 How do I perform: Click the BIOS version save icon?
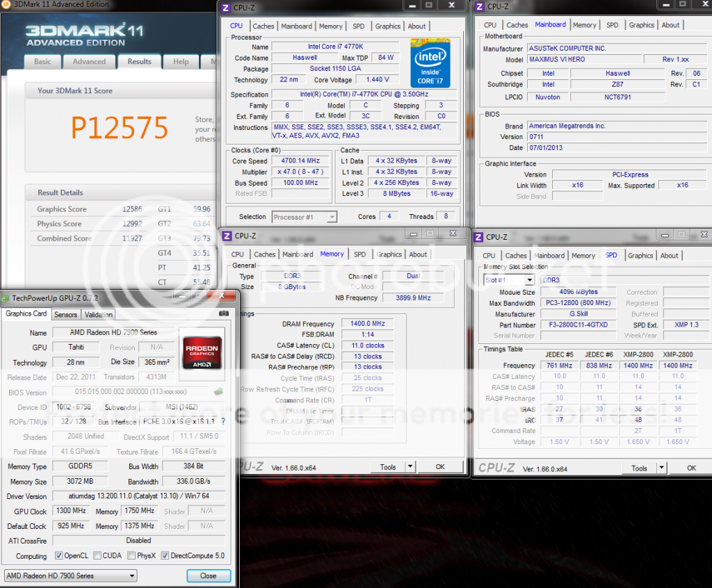tap(218, 392)
